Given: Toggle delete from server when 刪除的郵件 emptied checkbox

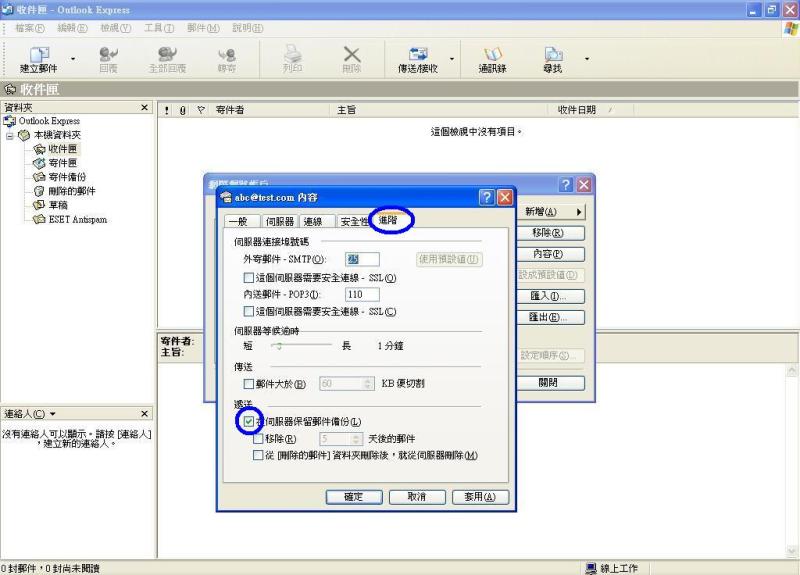Looking at the screenshot, I should tap(258, 455).
